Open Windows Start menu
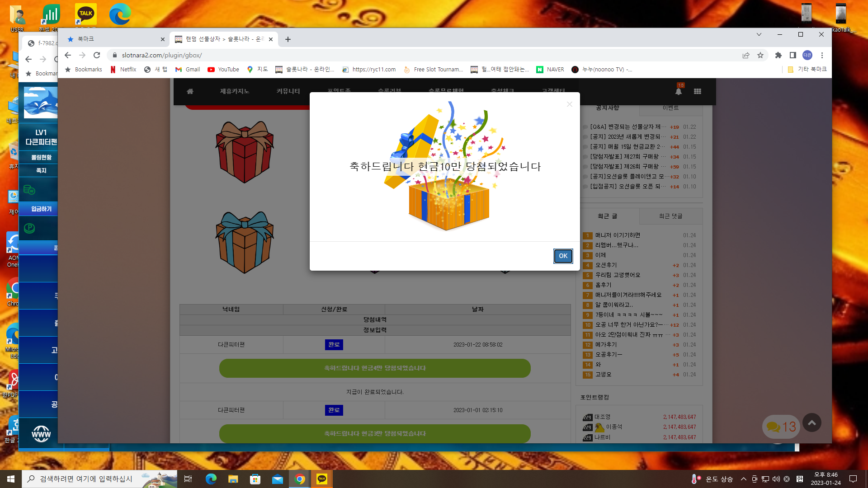 11,479
